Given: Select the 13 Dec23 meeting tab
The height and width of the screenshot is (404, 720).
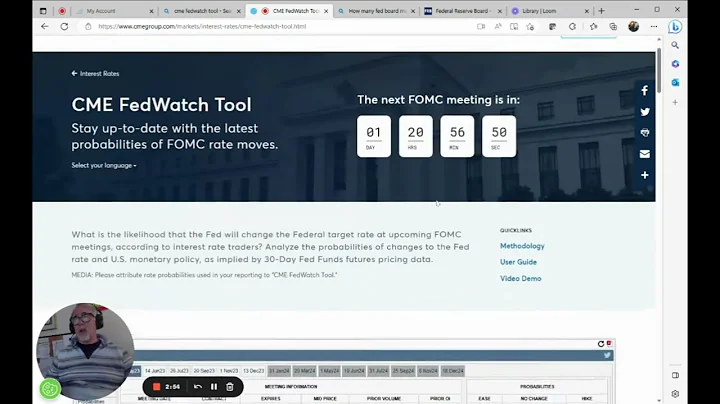Looking at the screenshot, I should click(x=253, y=370).
